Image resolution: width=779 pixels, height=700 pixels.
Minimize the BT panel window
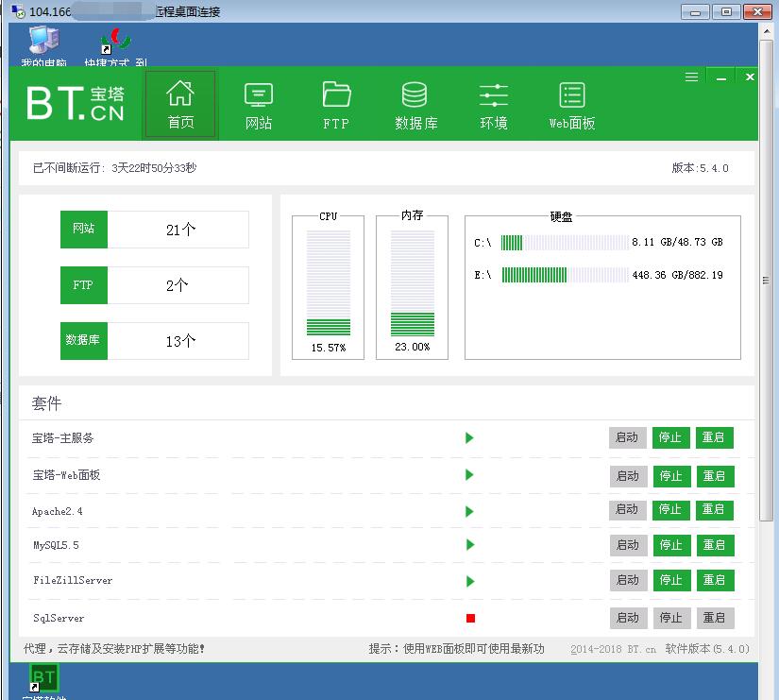pyautogui.click(x=721, y=77)
